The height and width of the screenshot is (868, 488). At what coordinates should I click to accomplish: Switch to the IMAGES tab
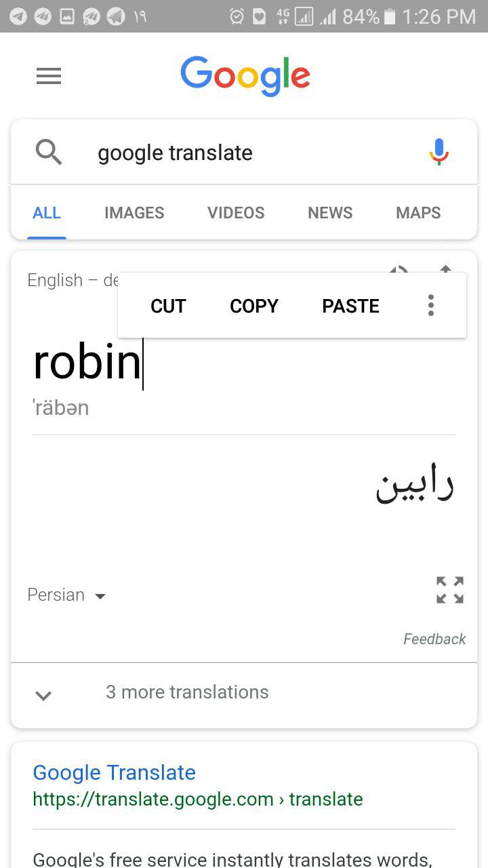coord(134,213)
